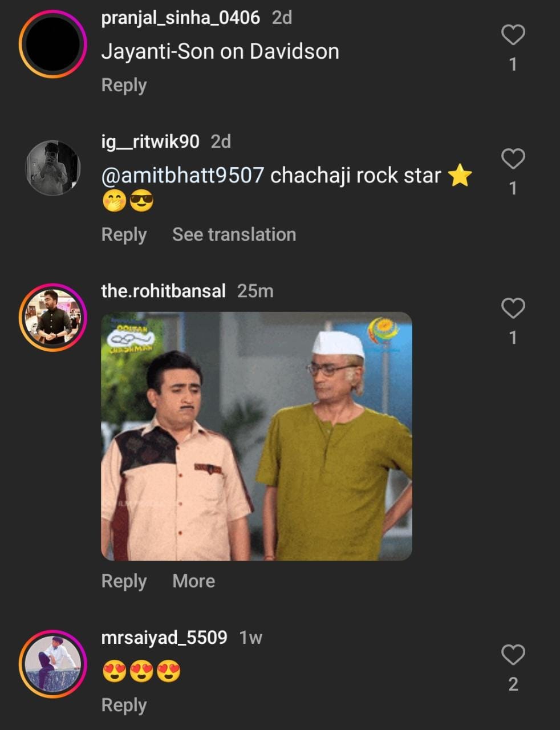Tap username the.rohitbansal
The image size is (560, 730).
163,291
